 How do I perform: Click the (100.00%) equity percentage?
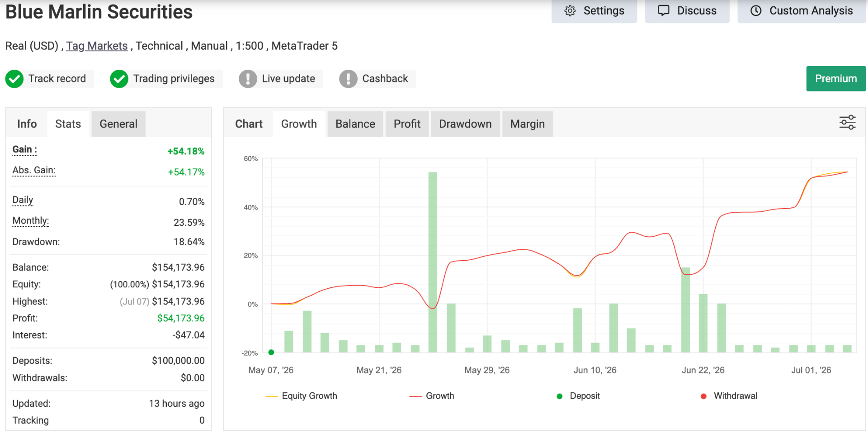pos(129,285)
